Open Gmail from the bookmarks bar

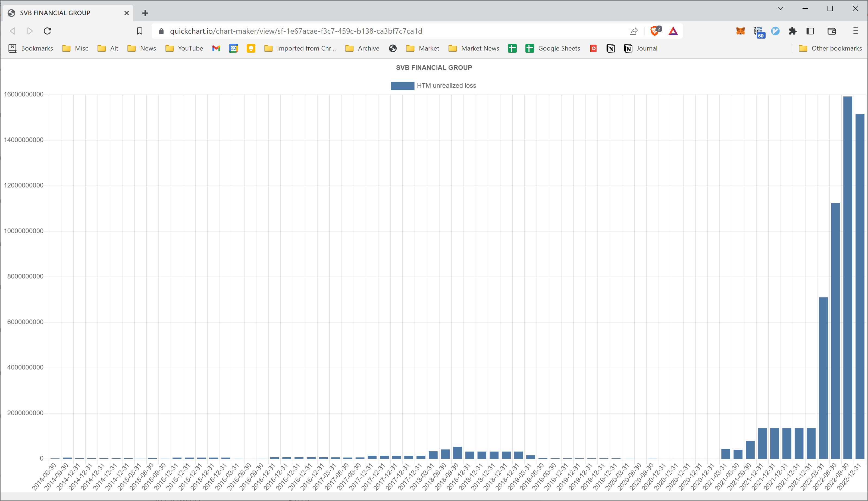216,49
